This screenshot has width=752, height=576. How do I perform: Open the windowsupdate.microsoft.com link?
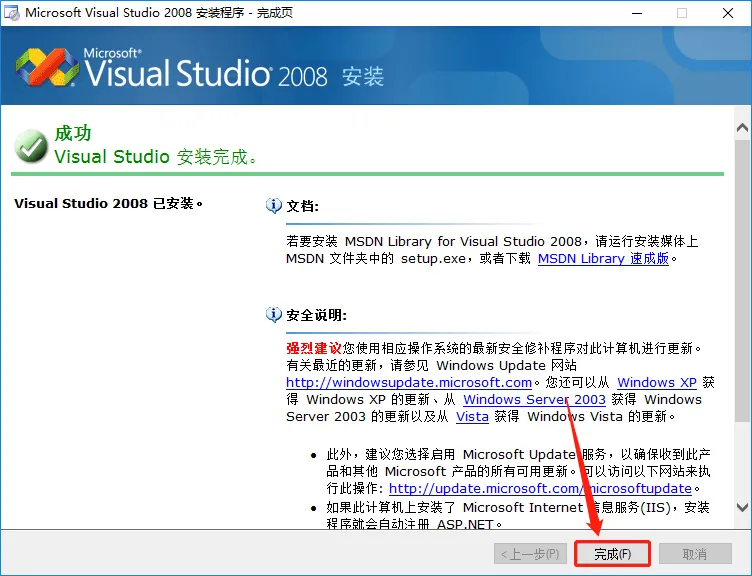coord(409,382)
